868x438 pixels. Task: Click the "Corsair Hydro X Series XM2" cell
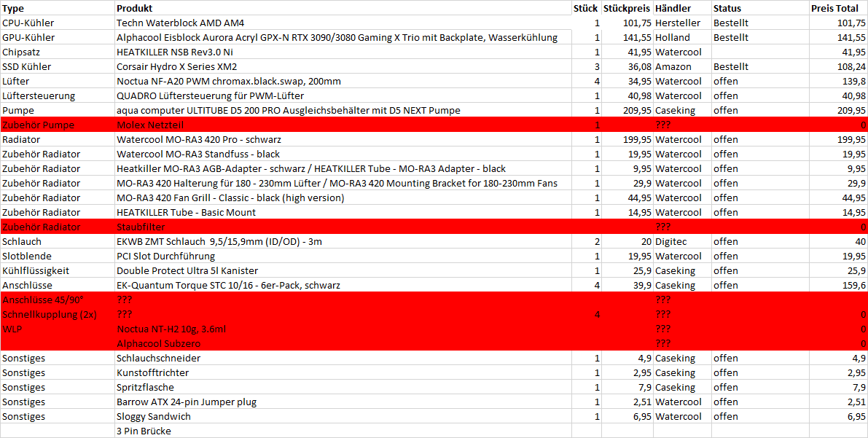point(343,66)
